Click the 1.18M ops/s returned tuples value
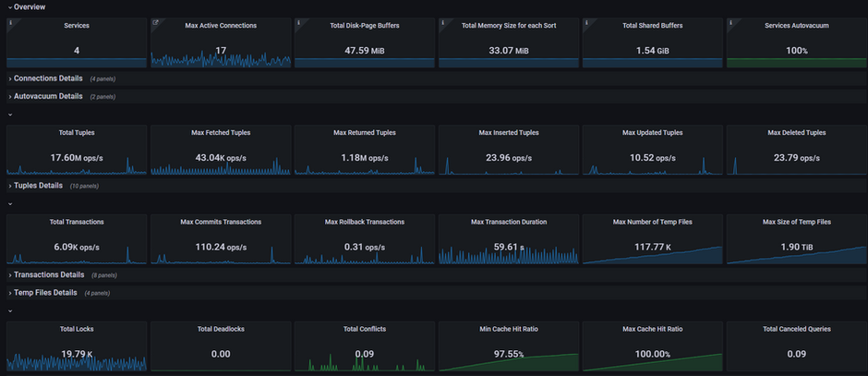 pos(364,158)
